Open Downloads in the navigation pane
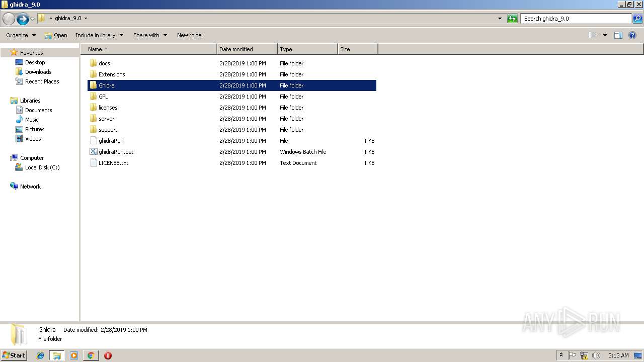 coord(38,72)
